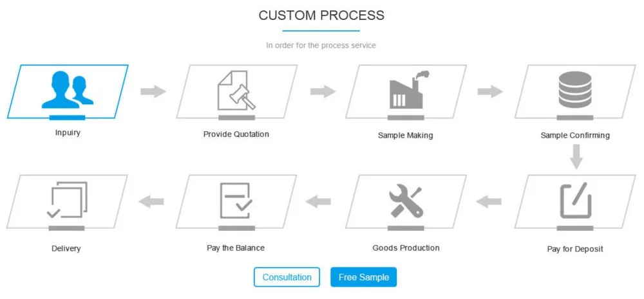Click the Sample Making factory icon
This screenshot has width=644, height=299.
pyautogui.click(x=406, y=90)
